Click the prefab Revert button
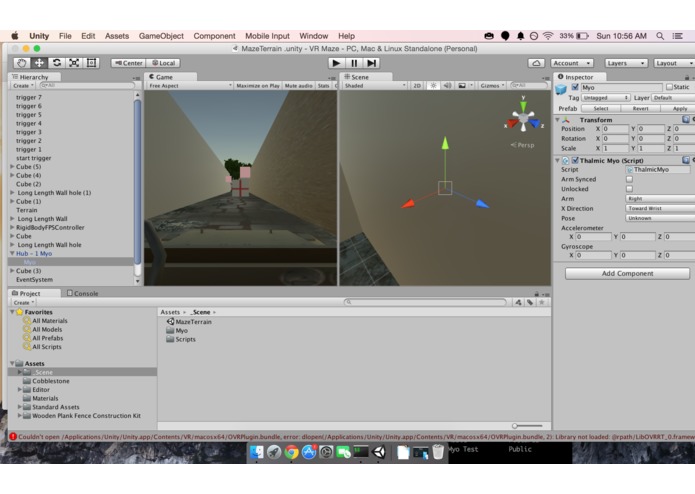 (x=640, y=109)
